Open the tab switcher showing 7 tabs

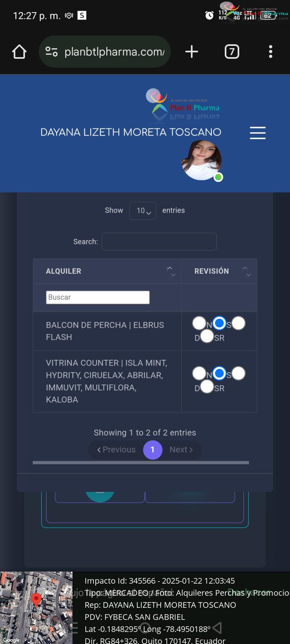232,52
